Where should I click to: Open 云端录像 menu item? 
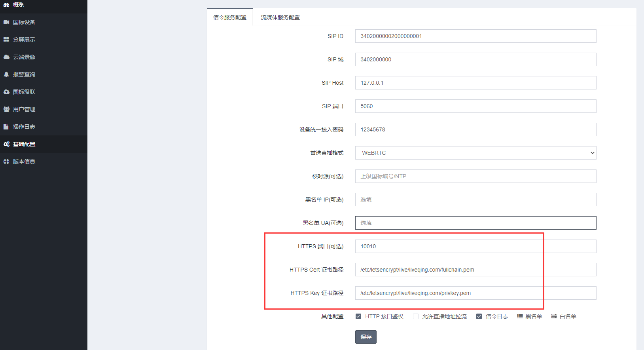click(44, 57)
